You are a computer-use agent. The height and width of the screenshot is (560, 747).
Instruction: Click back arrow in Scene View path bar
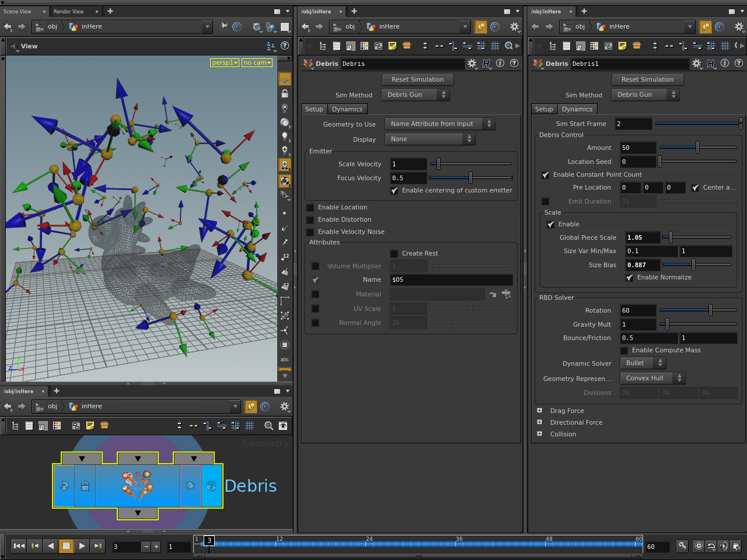pos(8,26)
